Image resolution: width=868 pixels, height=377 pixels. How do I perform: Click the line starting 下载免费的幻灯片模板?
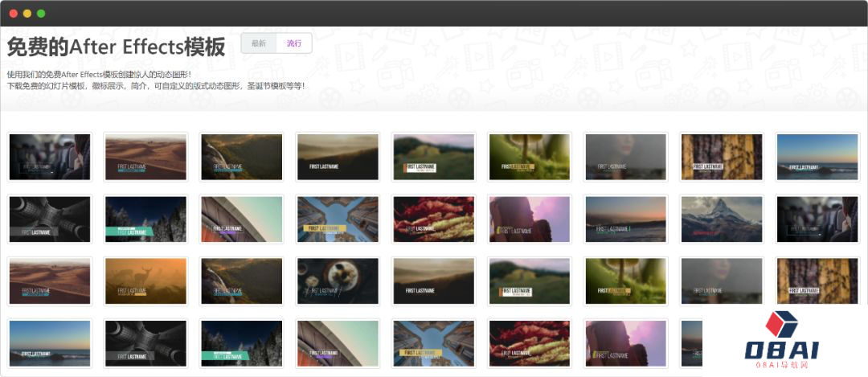[156, 86]
